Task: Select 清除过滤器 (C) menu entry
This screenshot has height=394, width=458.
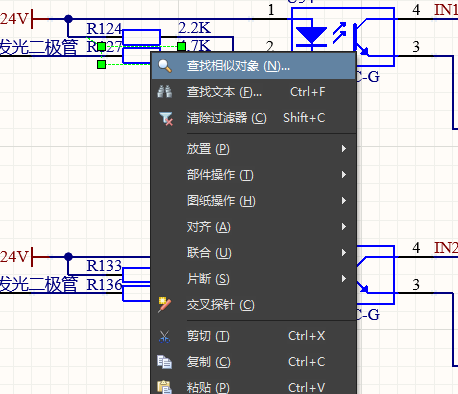Action: click(254, 118)
